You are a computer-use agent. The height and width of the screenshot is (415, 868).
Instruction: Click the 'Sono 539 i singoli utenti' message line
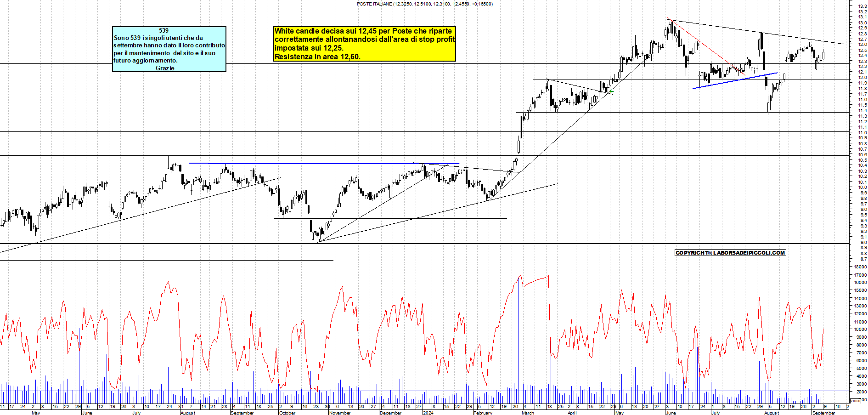[158, 38]
